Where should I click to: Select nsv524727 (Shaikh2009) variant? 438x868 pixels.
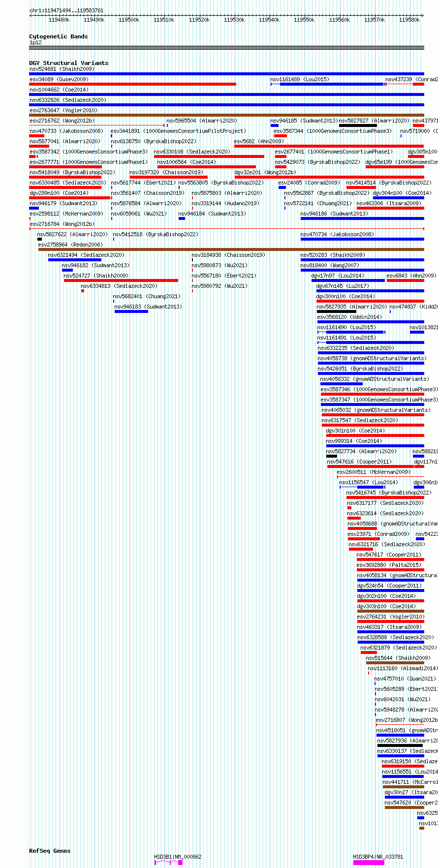tap(96, 276)
